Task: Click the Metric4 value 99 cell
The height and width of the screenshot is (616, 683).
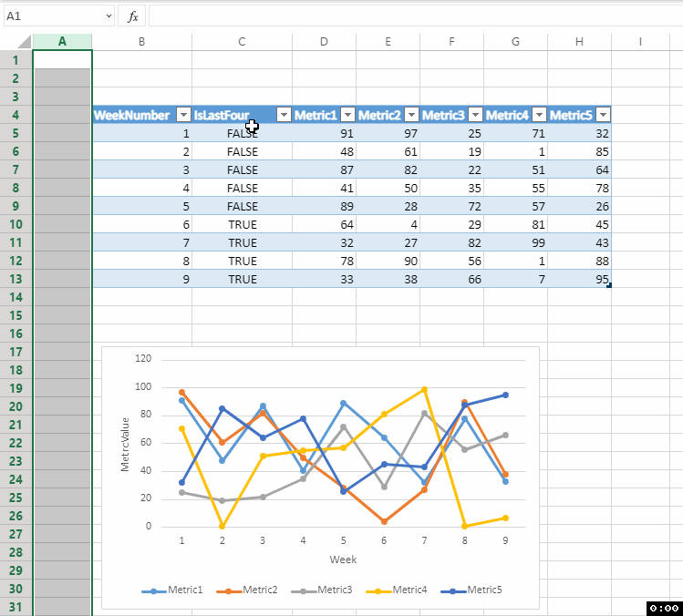Action: (x=516, y=242)
